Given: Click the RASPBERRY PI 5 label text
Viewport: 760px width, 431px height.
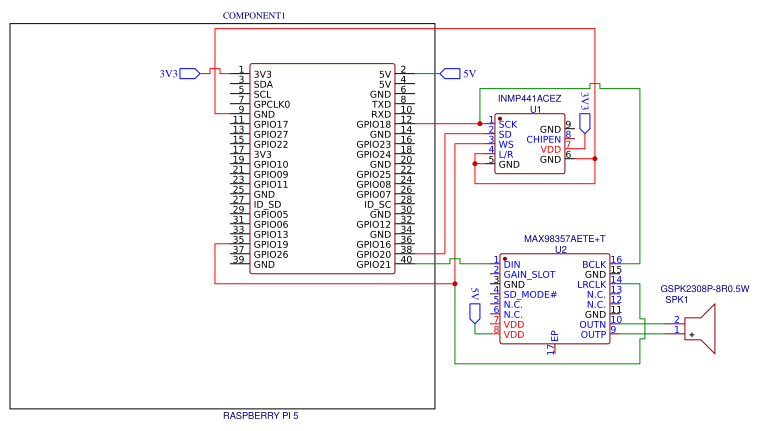Looking at the screenshot, I should [x=261, y=415].
